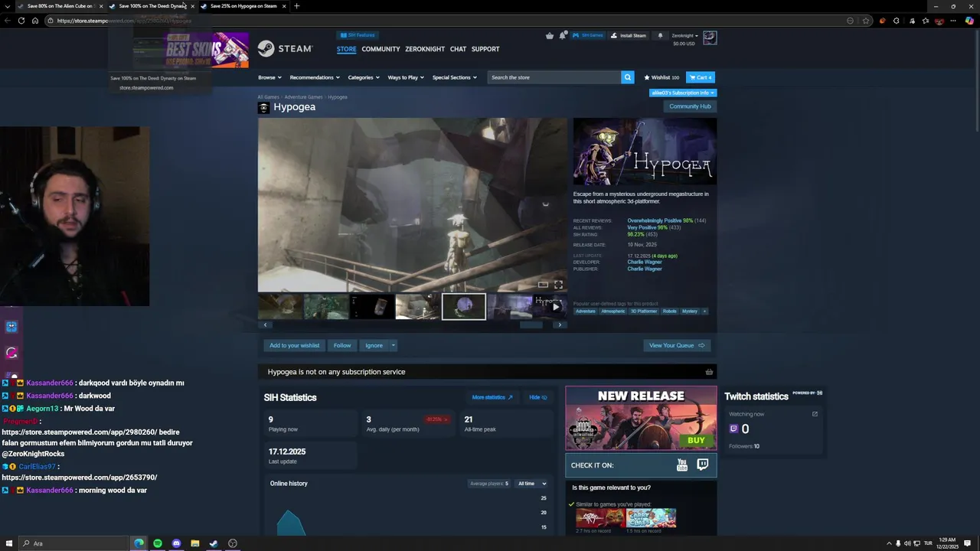This screenshot has height=551, width=980.
Task: Open the All time range dropdown
Action: (x=531, y=484)
